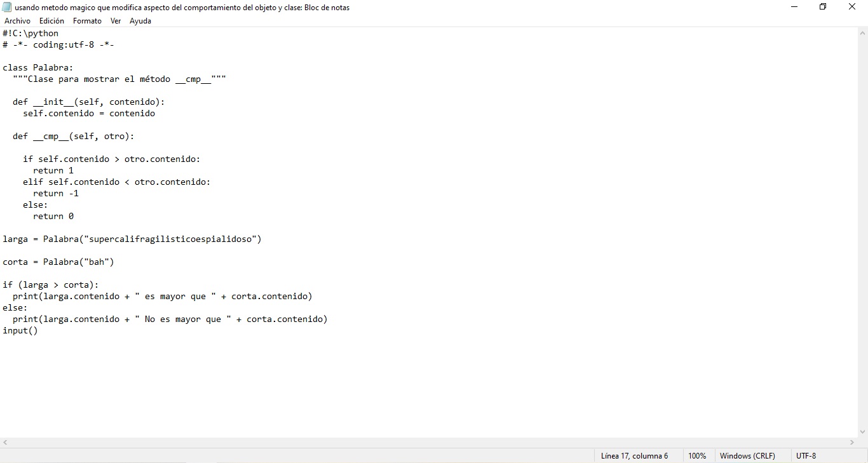Screen dimensions: 868x463
Task: Click the window title text
Action: [182, 8]
